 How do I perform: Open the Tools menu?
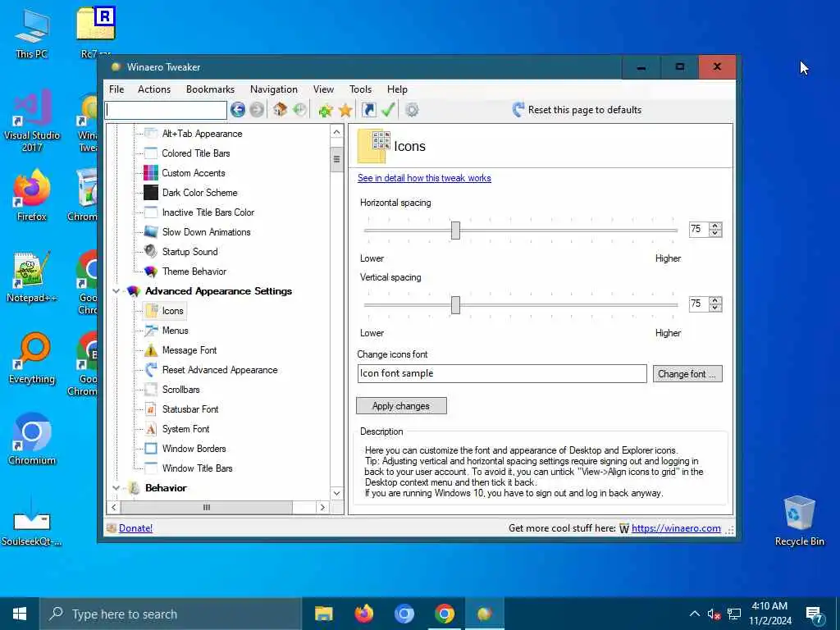pos(361,89)
